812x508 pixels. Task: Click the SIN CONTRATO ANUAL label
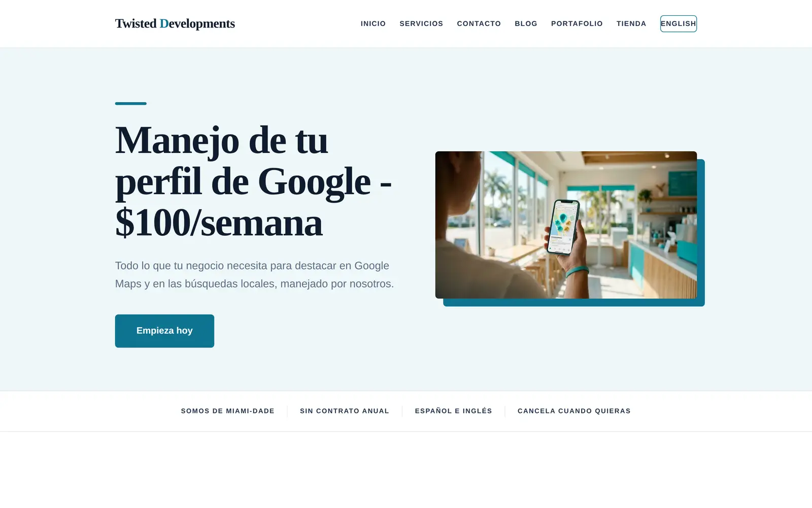click(345, 411)
